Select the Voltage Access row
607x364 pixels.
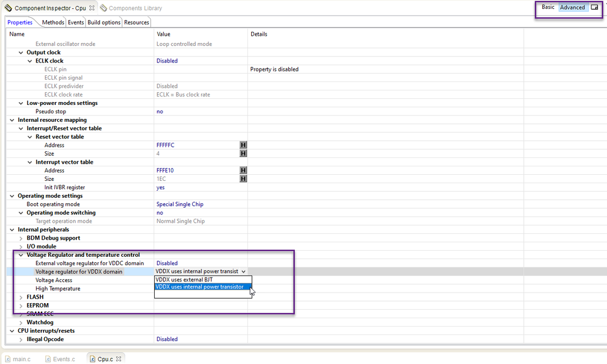54,280
